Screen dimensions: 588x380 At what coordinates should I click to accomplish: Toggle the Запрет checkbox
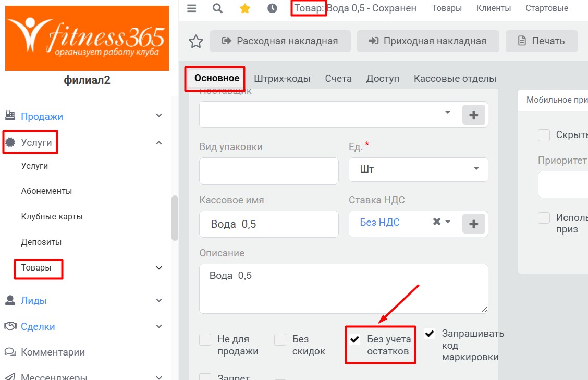205,377
